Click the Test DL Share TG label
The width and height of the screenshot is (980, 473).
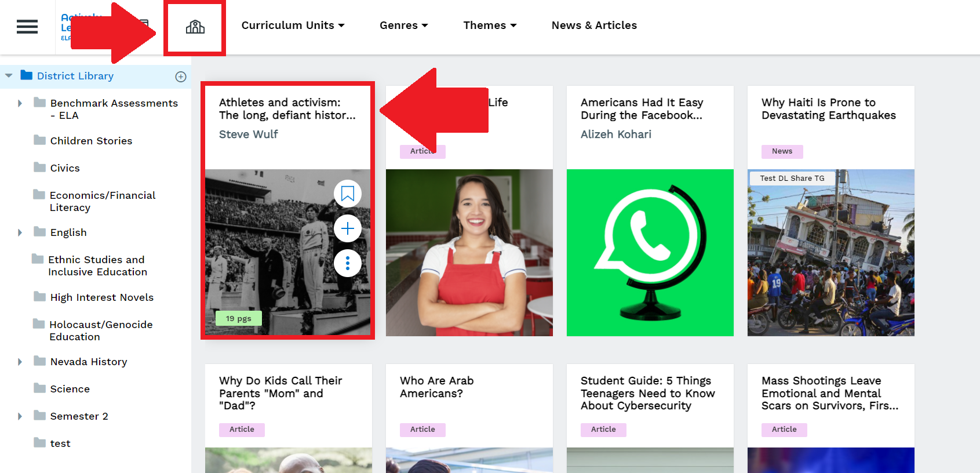[792, 178]
